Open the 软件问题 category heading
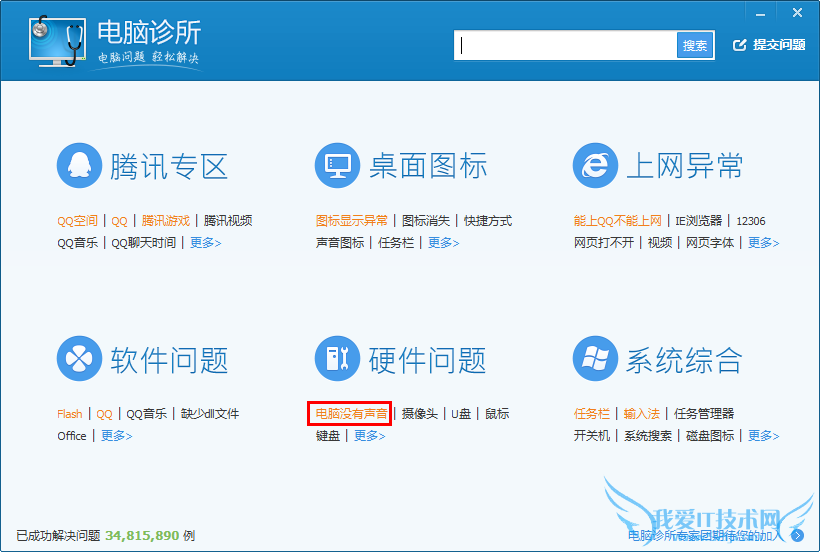This screenshot has height=552, width=820. point(169,360)
